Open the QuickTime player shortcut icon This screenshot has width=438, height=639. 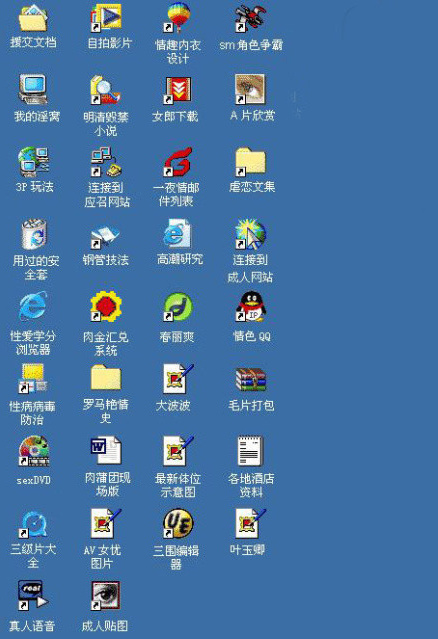pyautogui.click(x=33, y=524)
